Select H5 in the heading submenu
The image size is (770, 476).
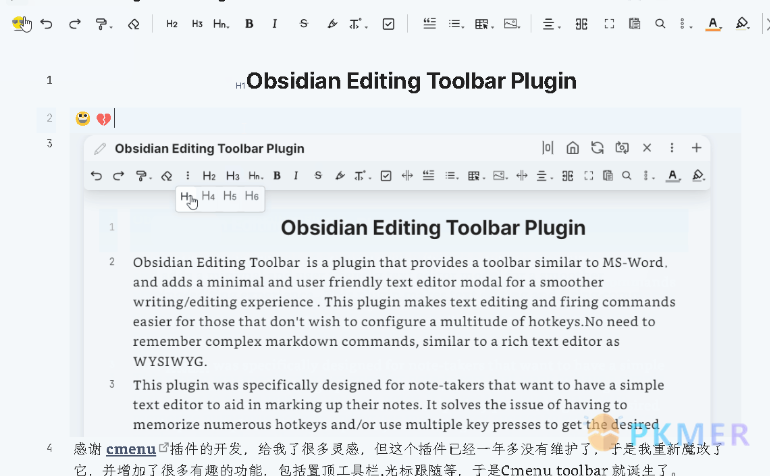click(230, 196)
